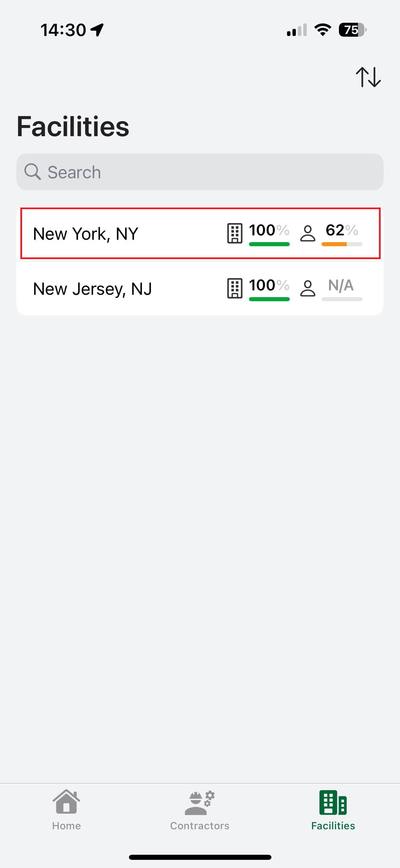Click New Jersey's green 100% progress bar
Image resolution: width=400 pixels, height=868 pixels.
pos(269,299)
